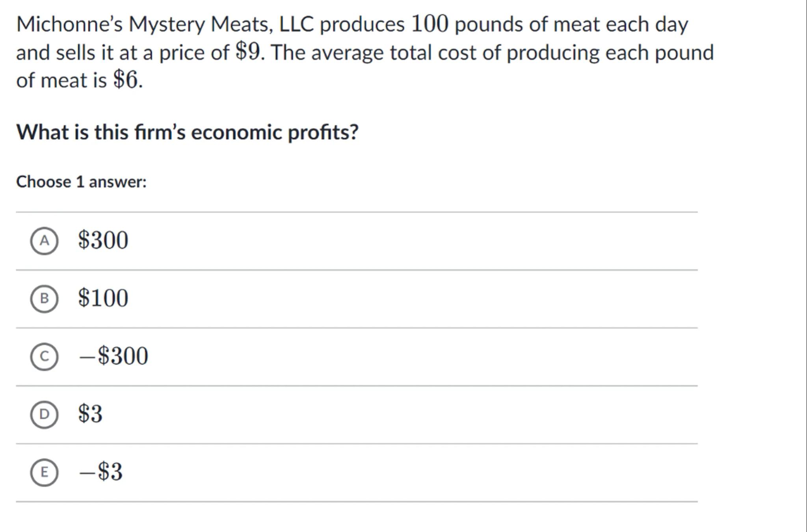Viewport: 807px width, 532px height.
Task: Mark radio circle E
Action: (44, 472)
